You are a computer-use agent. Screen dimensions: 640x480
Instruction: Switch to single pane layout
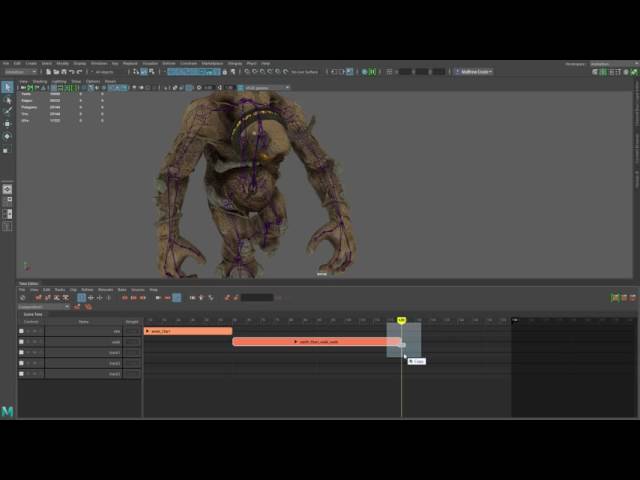pos(7,189)
